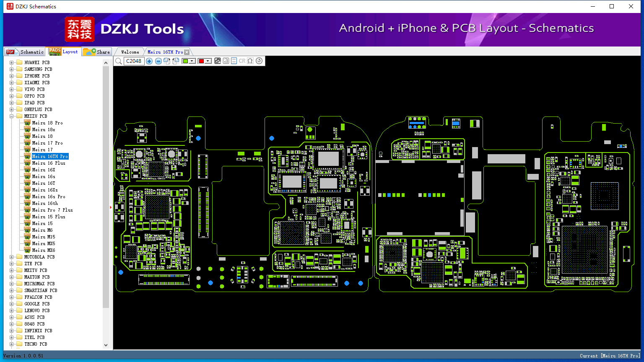Open the Share tab
This screenshot has width=644, height=362.
click(96, 52)
